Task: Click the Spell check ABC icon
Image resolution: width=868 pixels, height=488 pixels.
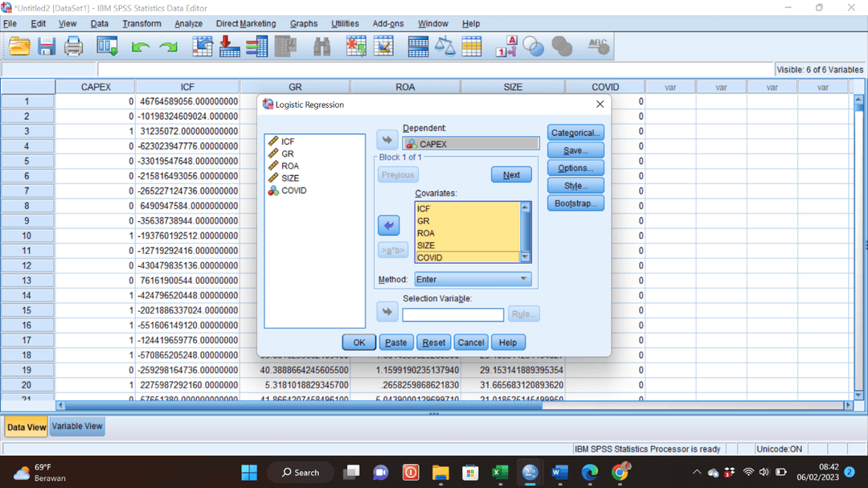Action: coord(598,47)
